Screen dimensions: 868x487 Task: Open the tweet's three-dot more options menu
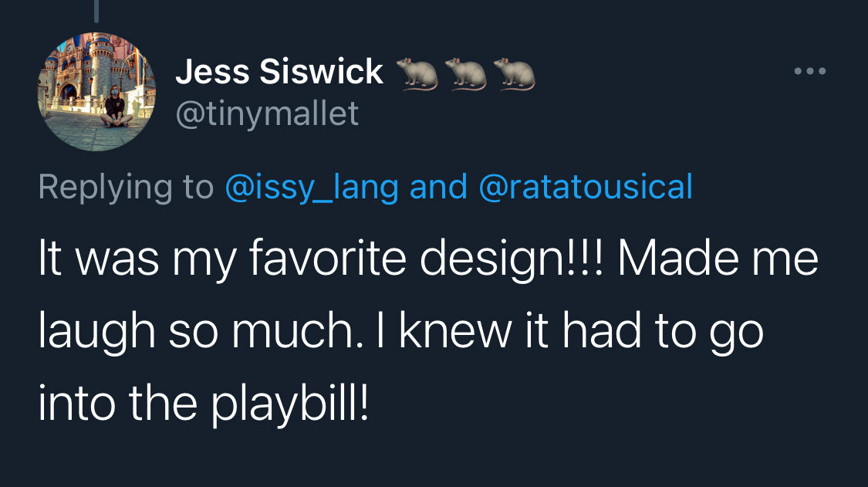point(810,72)
